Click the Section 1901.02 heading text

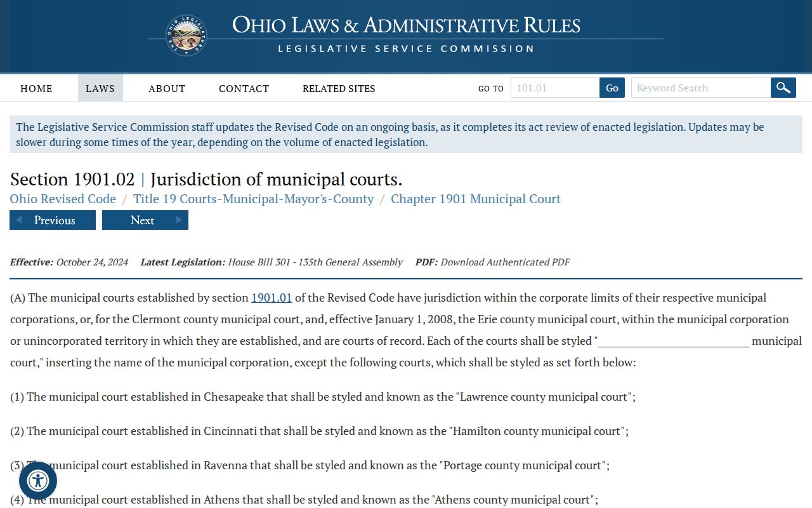click(206, 179)
